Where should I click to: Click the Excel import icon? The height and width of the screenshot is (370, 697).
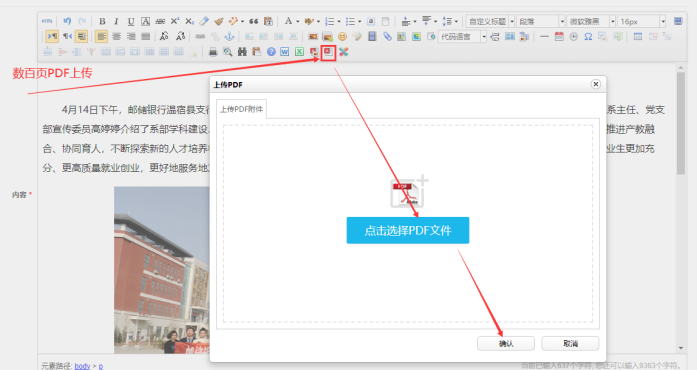(300, 52)
